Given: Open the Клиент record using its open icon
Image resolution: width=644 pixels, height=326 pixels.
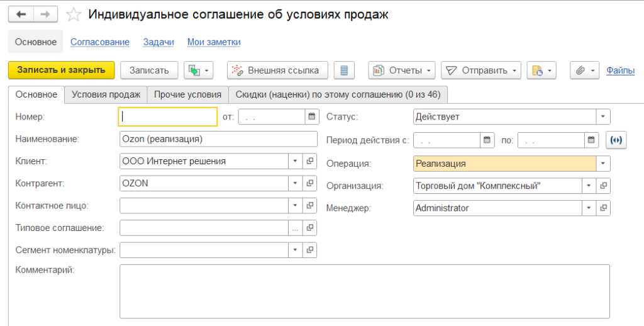Looking at the screenshot, I should [309, 161].
